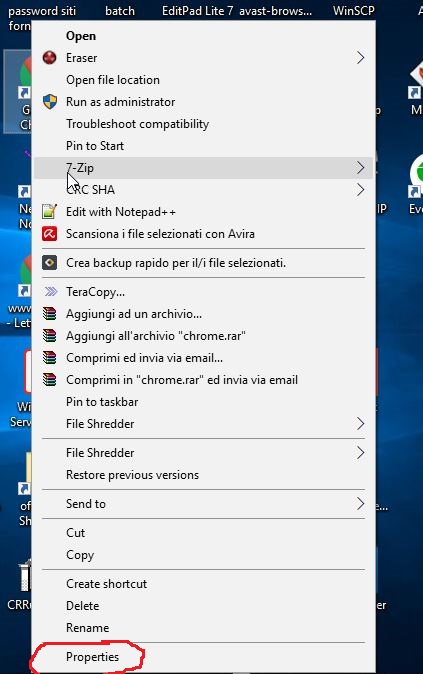423x674 pixels.
Task: Click the password siti desktop label
Action: click(x=42, y=10)
